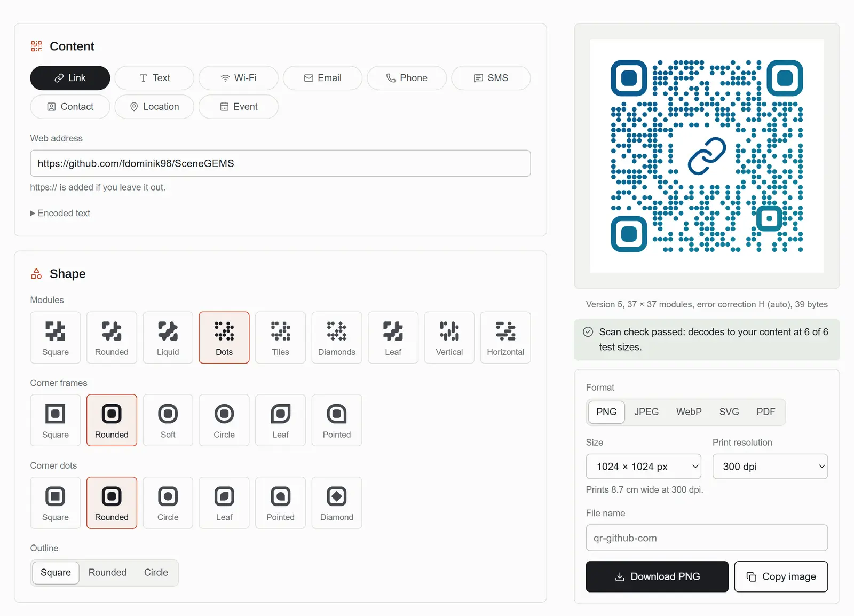Set corner frames to Leaf
Image resolution: width=854 pixels, height=616 pixels.
pyautogui.click(x=280, y=420)
